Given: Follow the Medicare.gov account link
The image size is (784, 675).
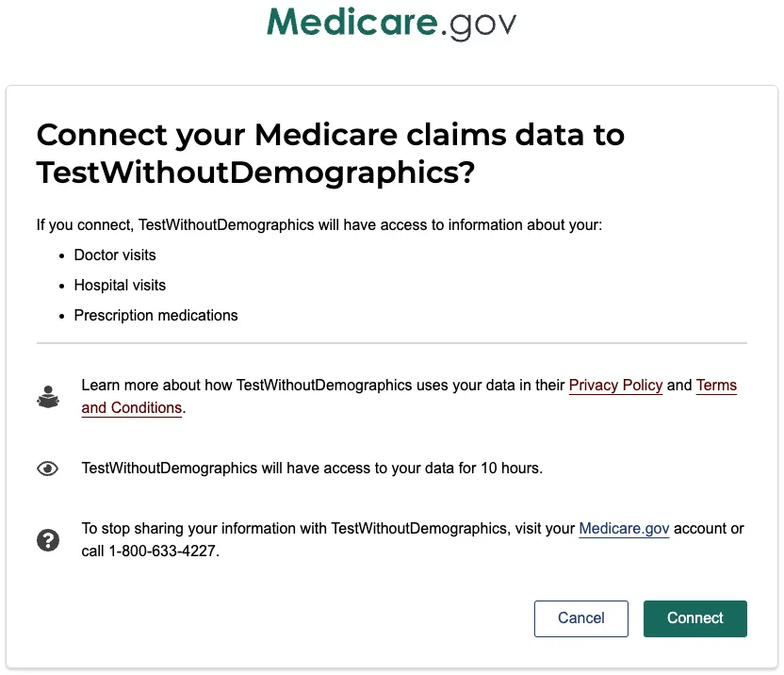Looking at the screenshot, I should (x=624, y=529).
